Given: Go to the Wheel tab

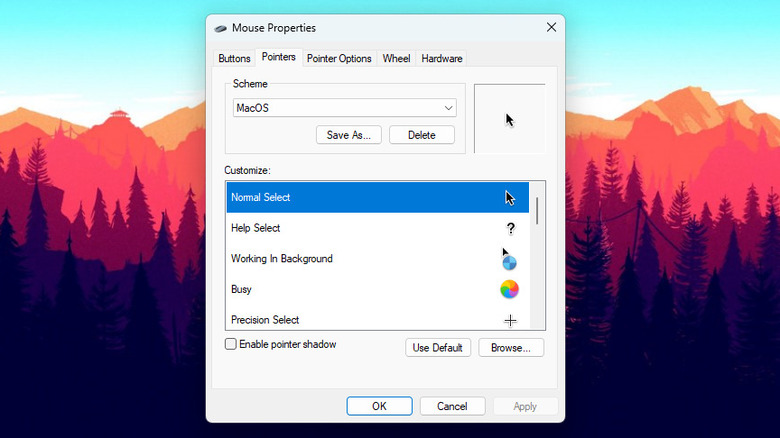Looking at the screenshot, I should tap(396, 58).
